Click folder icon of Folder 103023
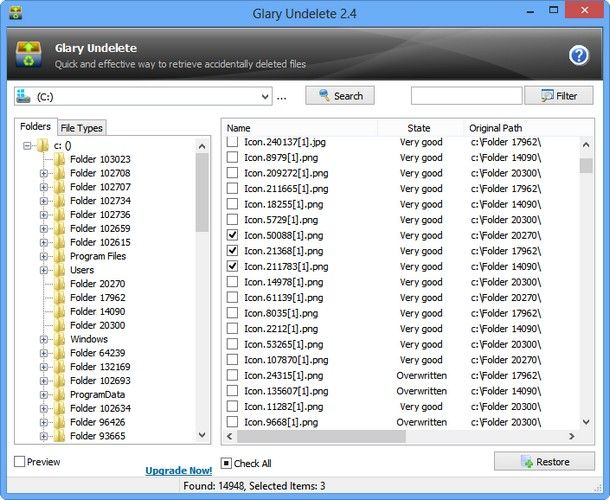Image resolution: width=610 pixels, height=500 pixels. [60, 159]
